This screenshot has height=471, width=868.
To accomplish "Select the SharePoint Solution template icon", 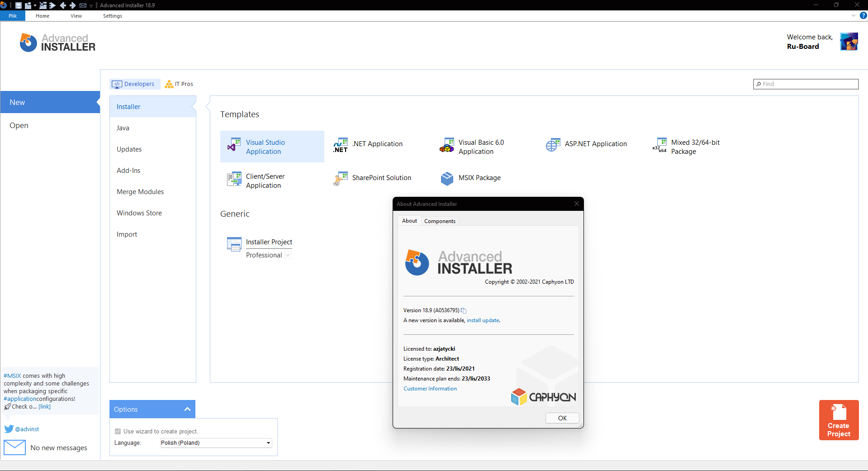I will tap(341, 179).
